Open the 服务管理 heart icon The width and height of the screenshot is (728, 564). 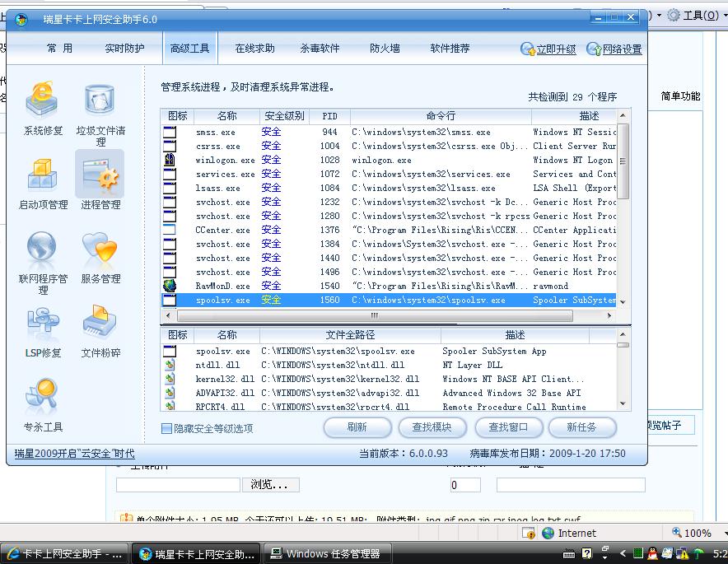coord(100,247)
